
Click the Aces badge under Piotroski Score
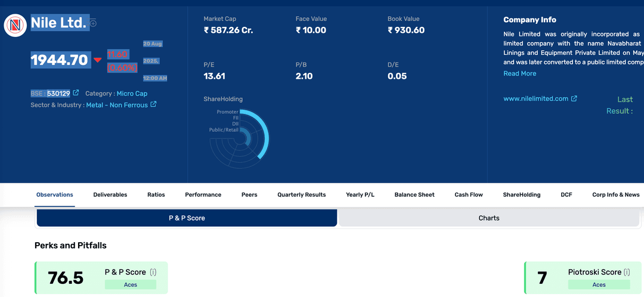599,284
